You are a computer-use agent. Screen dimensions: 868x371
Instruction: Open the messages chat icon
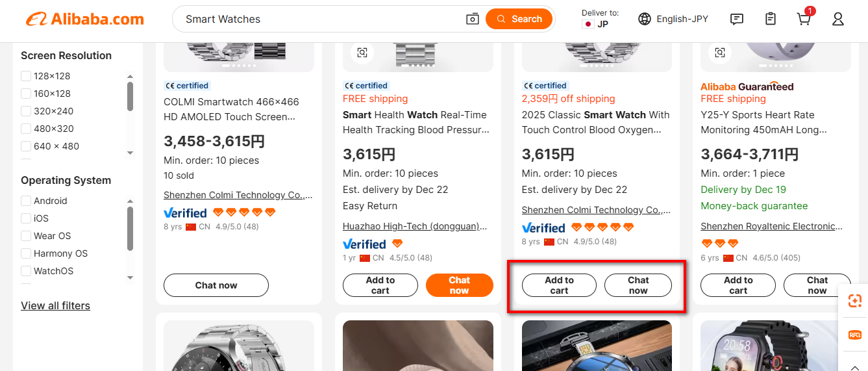pos(736,19)
